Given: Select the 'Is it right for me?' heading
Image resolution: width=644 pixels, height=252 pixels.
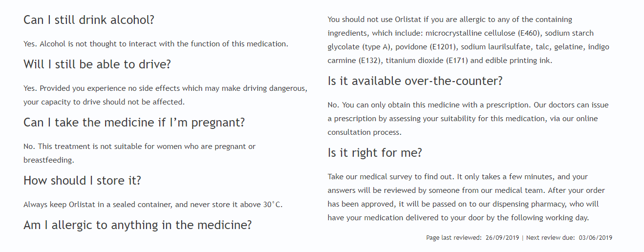Looking at the screenshot, I should [375, 153].
